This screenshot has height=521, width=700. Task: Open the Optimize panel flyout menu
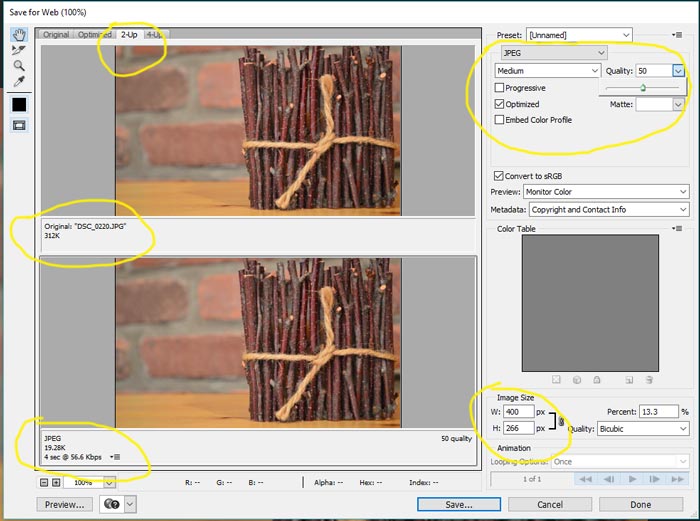(x=677, y=35)
